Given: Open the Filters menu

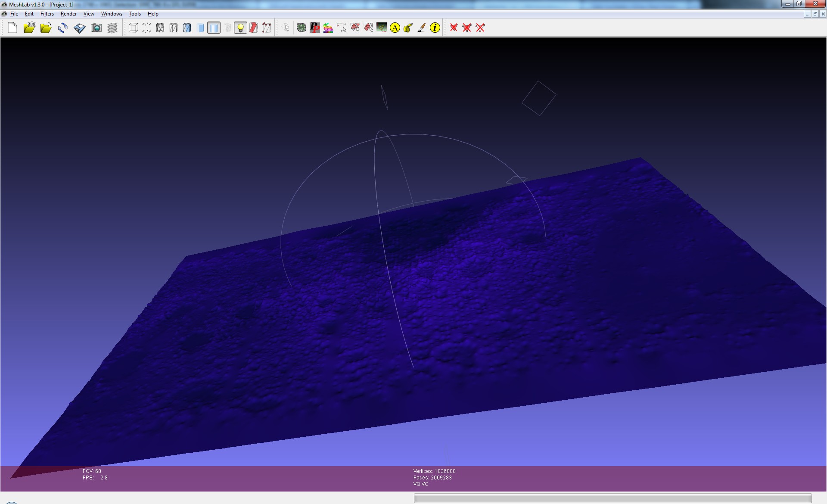Looking at the screenshot, I should [x=47, y=14].
